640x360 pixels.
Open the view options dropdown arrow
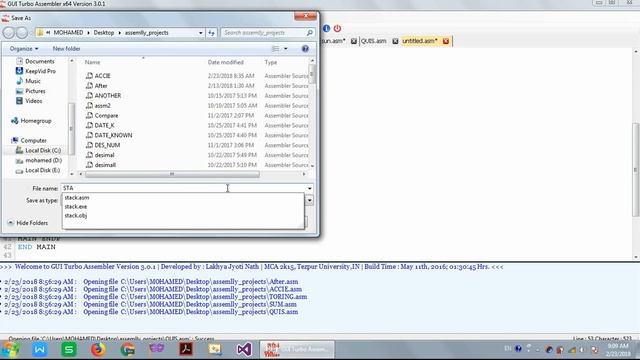285,49
